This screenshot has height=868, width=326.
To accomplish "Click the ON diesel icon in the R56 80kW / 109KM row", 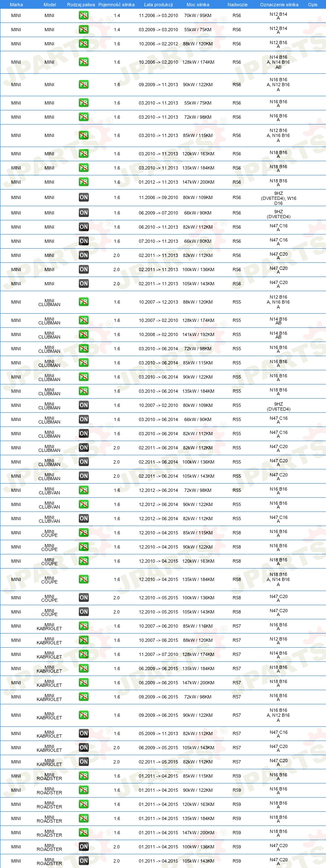I will pos(84,197).
